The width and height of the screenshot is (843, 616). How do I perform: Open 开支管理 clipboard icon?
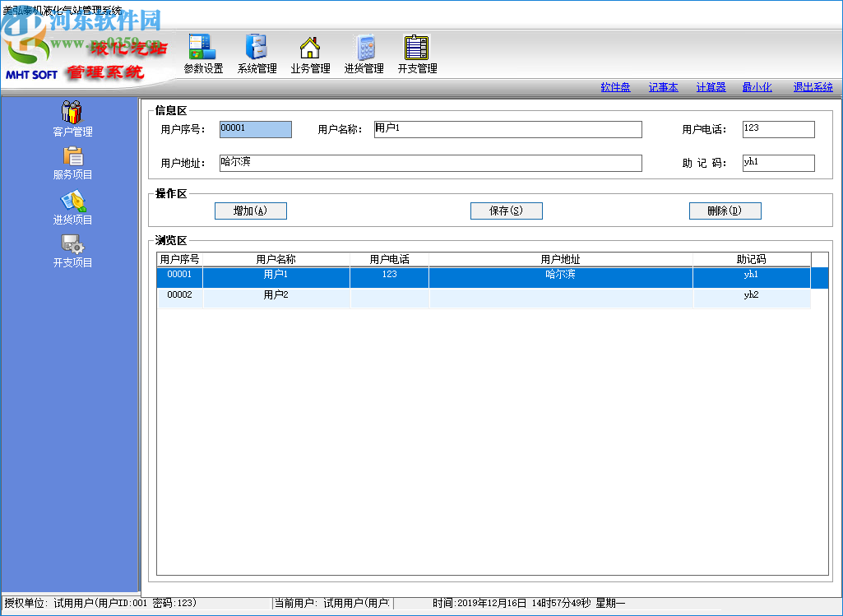pos(417,53)
